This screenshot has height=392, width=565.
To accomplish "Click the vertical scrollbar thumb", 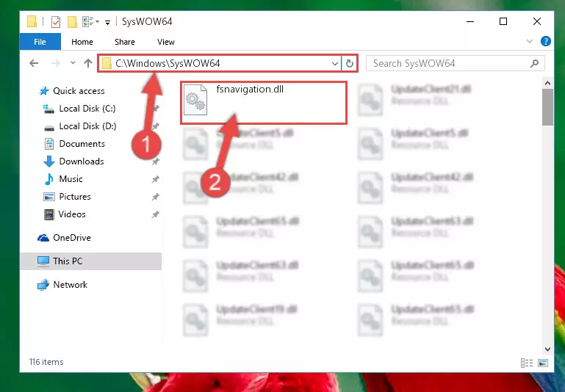I will point(547,107).
